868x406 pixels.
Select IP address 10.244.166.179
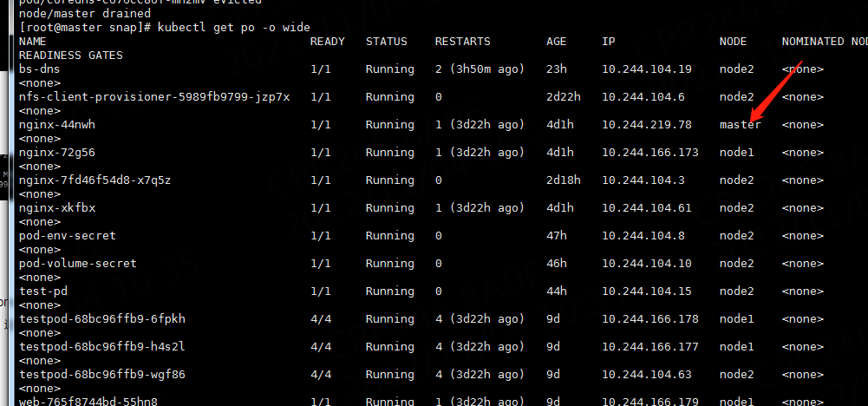click(649, 401)
